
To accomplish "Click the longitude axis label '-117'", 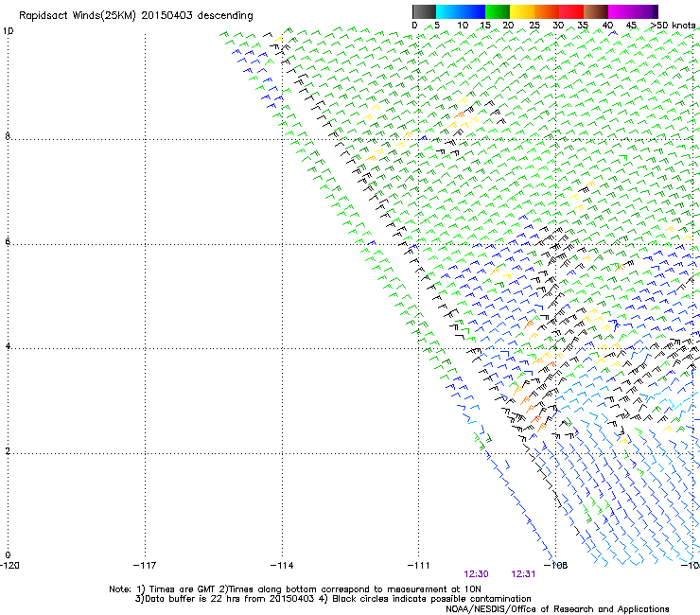I will (x=145, y=566).
